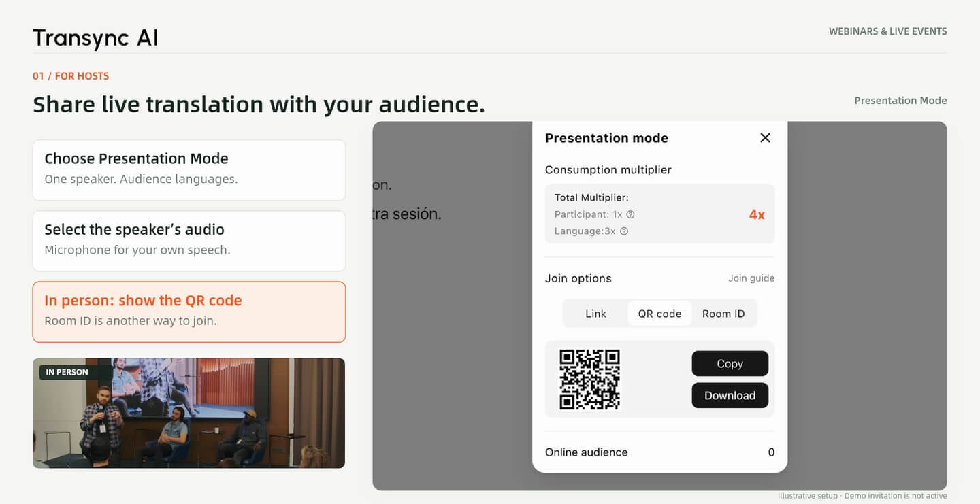Screen dimensions: 980x504
Task: Select Choose Presentation Mode step card
Action: tap(189, 170)
